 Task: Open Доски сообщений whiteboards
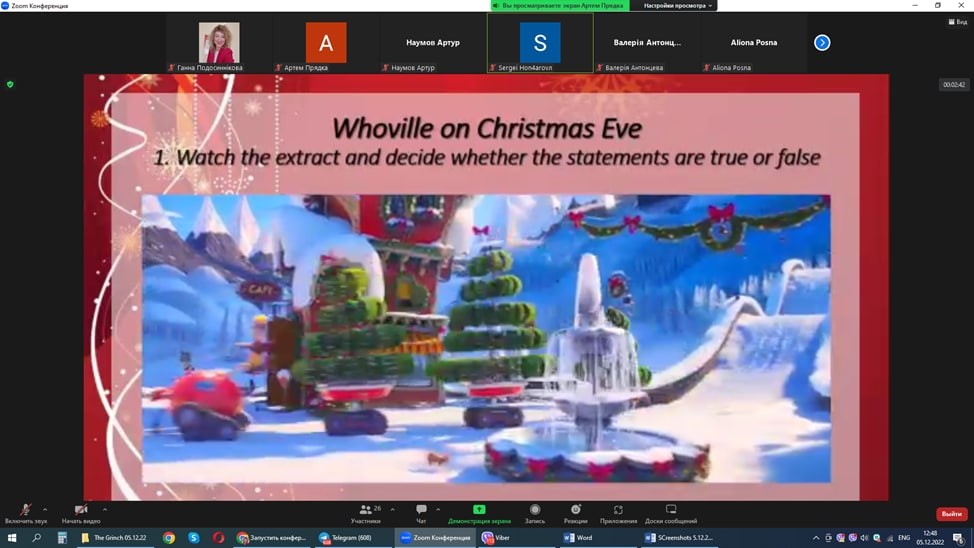pyautogui.click(x=671, y=511)
